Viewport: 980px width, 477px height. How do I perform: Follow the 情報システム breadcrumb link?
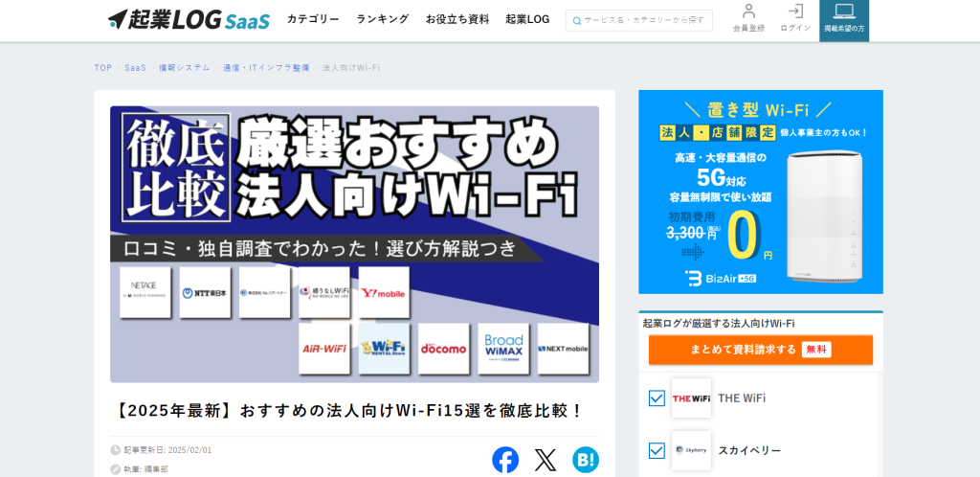[x=185, y=67]
